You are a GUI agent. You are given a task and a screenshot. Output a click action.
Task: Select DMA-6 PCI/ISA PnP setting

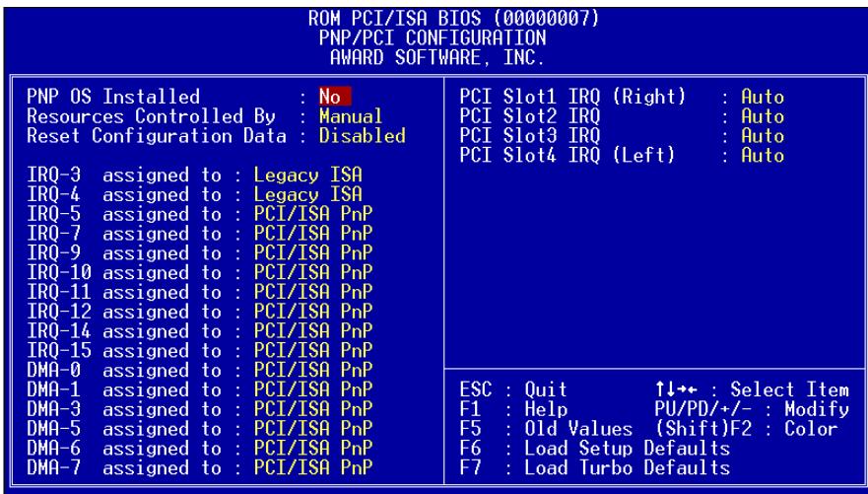coord(313,448)
